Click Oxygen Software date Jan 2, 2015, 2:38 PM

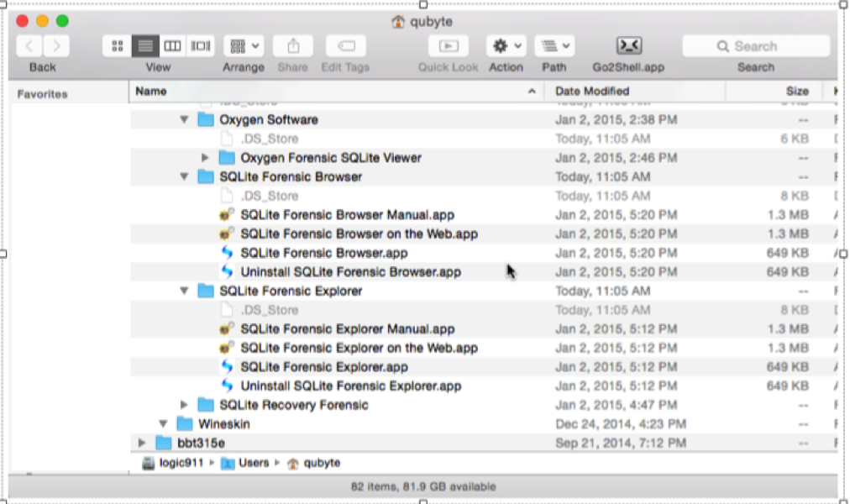click(616, 120)
